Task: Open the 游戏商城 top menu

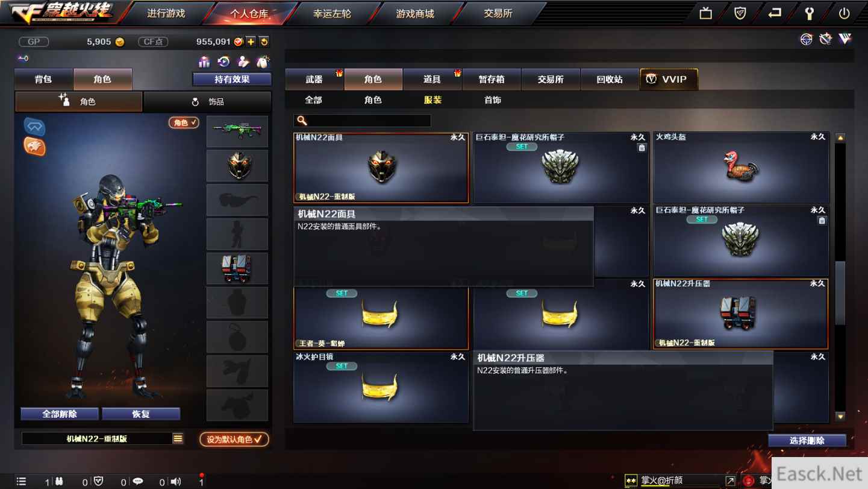Action: (x=415, y=13)
